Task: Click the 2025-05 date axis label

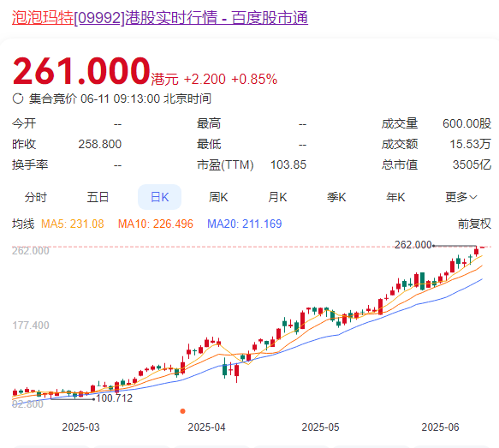Action: click(x=320, y=427)
